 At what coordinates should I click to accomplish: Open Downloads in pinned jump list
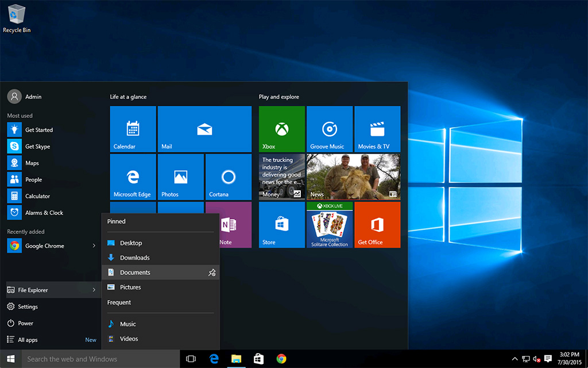coord(161,258)
